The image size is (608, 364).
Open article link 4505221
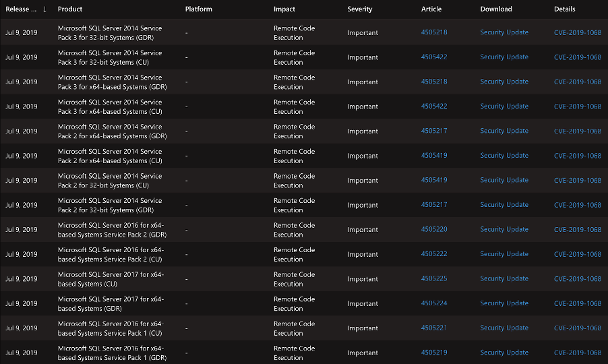point(434,328)
